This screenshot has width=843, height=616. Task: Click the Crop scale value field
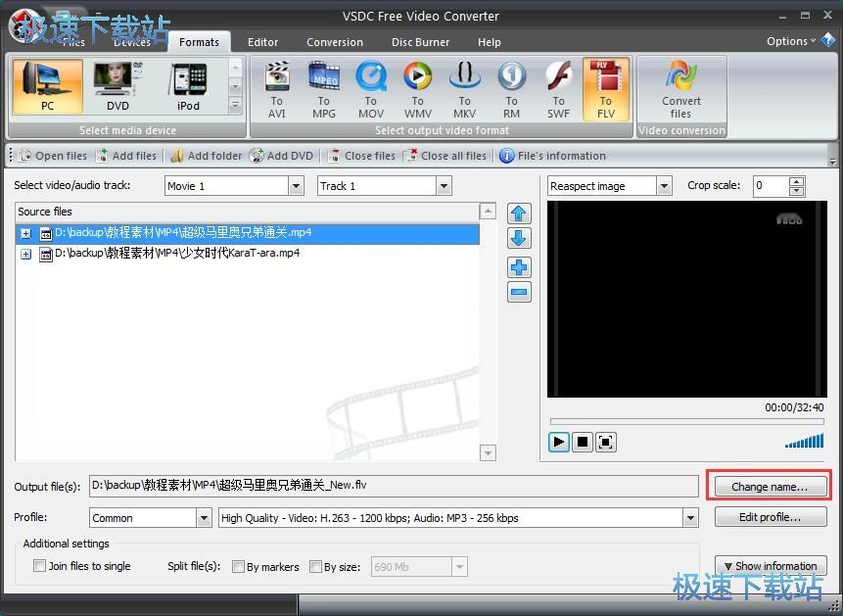[771, 186]
